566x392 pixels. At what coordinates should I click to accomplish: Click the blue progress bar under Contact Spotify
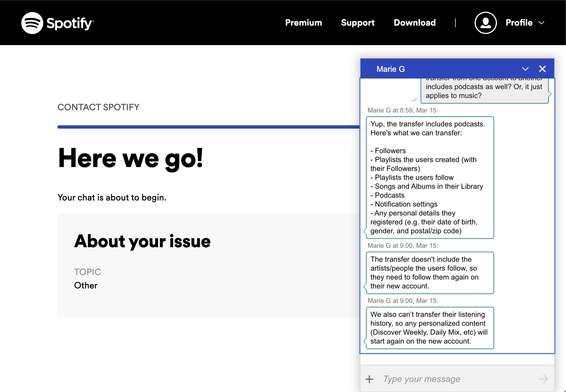tap(208, 127)
